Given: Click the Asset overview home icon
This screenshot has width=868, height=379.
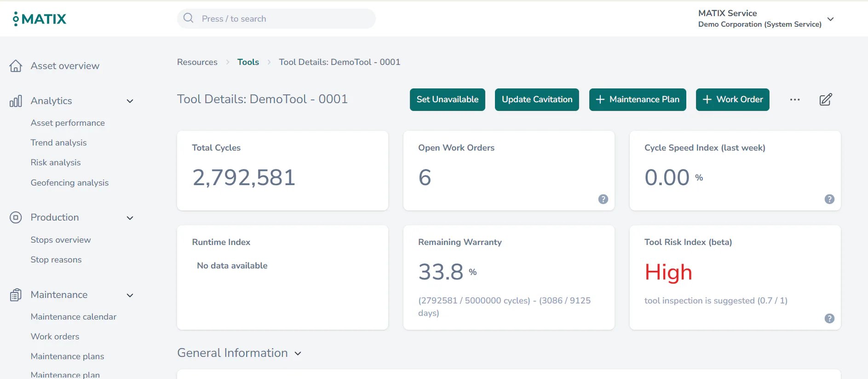Looking at the screenshot, I should tap(16, 66).
